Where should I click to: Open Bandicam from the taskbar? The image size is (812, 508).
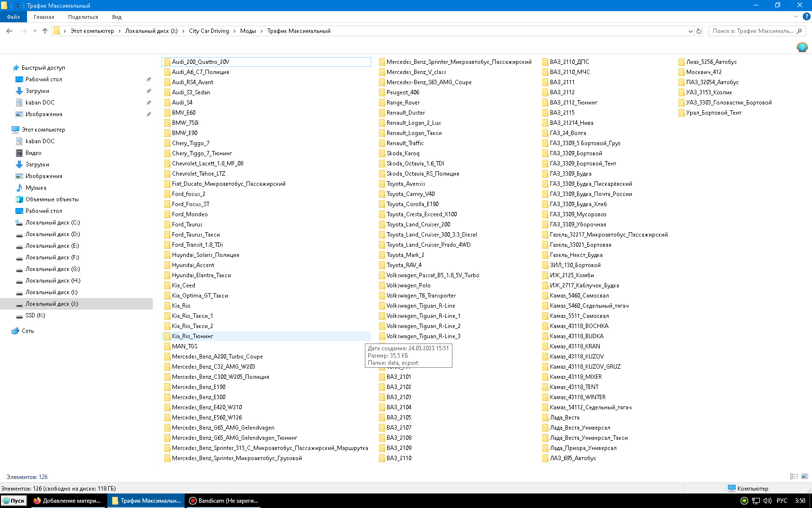pos(223,501)
